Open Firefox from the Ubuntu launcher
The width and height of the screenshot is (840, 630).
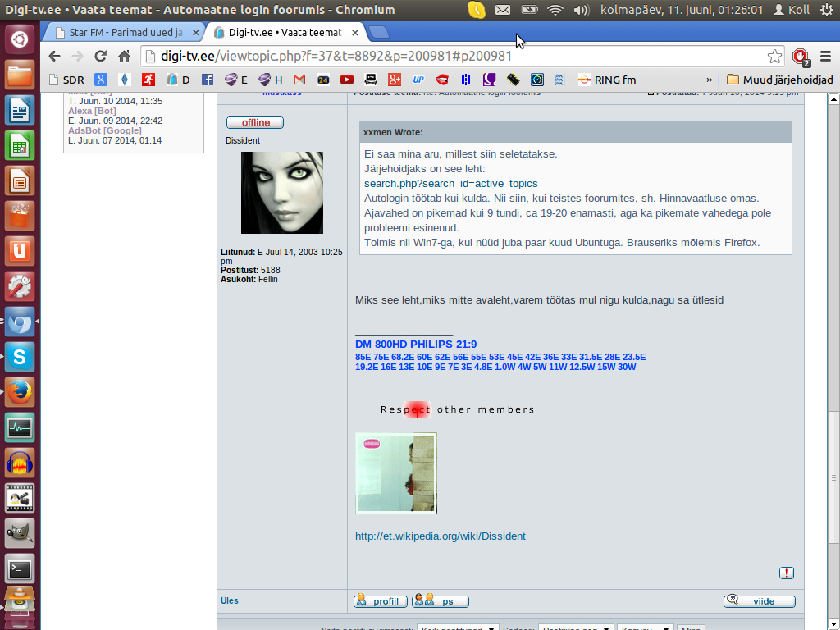pyautogui.click(x=20, y=392)
